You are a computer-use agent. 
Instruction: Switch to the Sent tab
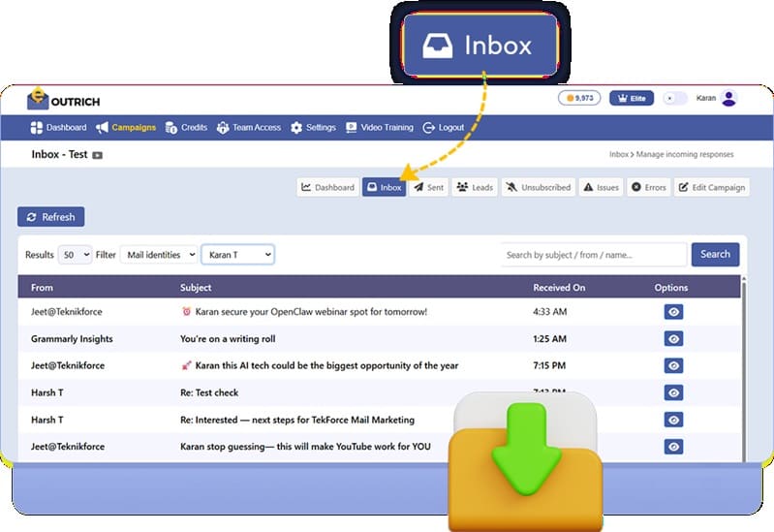429,187
